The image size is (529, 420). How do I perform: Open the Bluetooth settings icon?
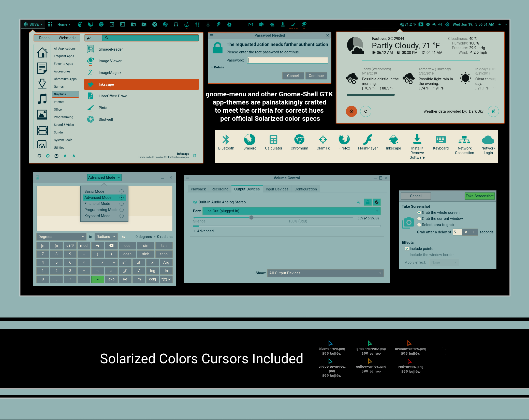click(226, 140)
